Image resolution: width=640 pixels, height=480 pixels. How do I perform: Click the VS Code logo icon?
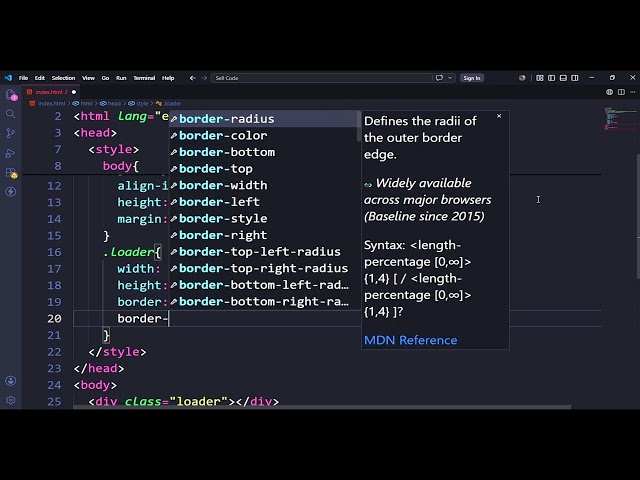tap(8, 78)
